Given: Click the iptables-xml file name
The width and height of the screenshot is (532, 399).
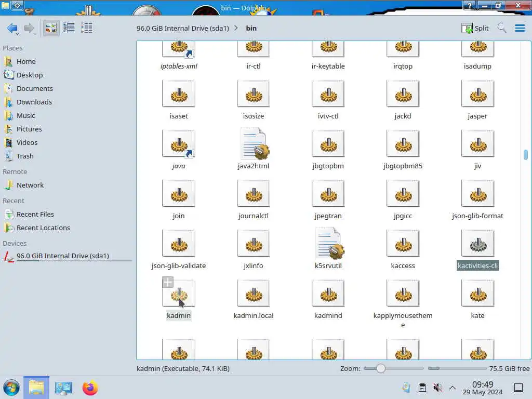Looking at the screenshot, I should [x=179, y=66].
